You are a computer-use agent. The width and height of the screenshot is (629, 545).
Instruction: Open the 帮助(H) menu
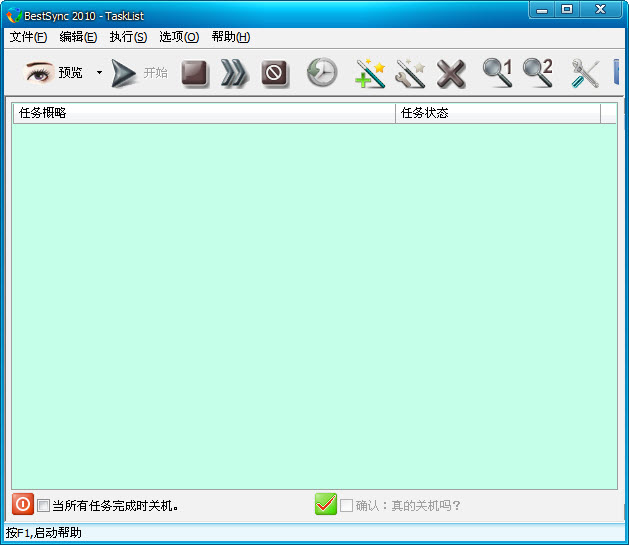231,37
